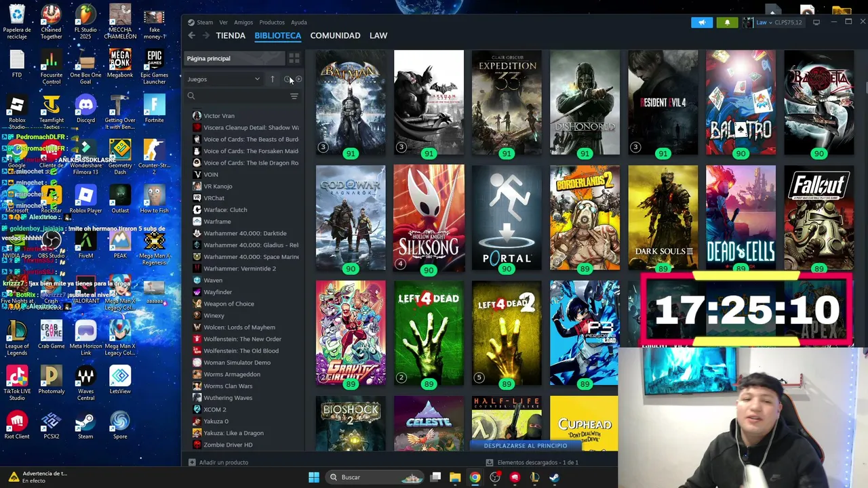Screen dimensions: 868x488
Task: Open the LAW profile tab
Action: (x=378, y=35)
